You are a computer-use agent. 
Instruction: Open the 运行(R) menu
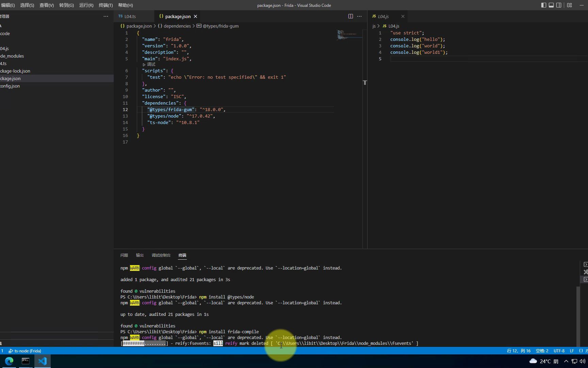click(x=86, y=5)
